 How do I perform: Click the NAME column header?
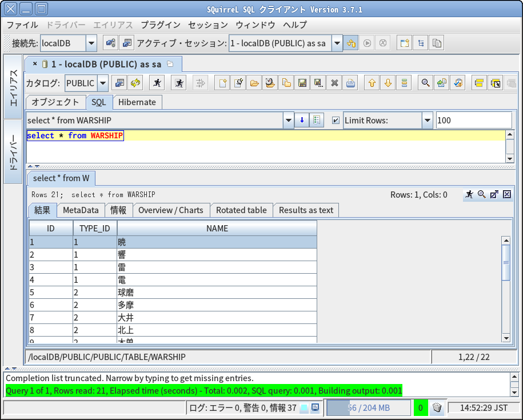tap(217, 229)
